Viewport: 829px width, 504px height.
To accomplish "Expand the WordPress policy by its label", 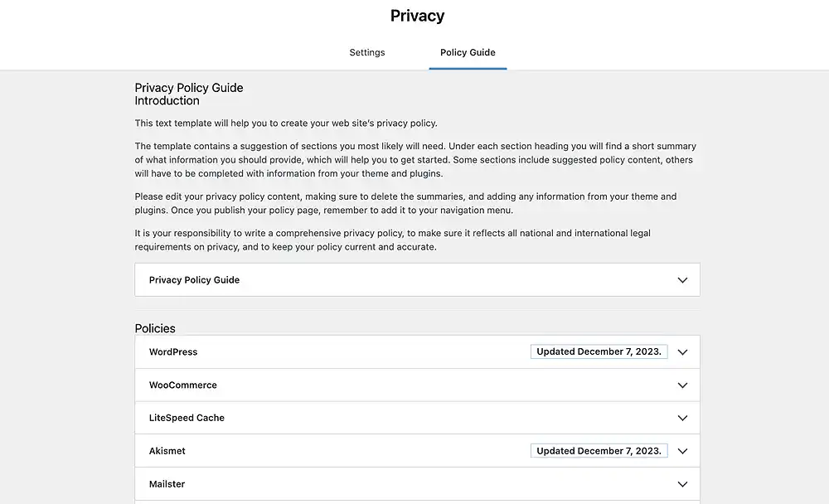I will coord(173,352).
